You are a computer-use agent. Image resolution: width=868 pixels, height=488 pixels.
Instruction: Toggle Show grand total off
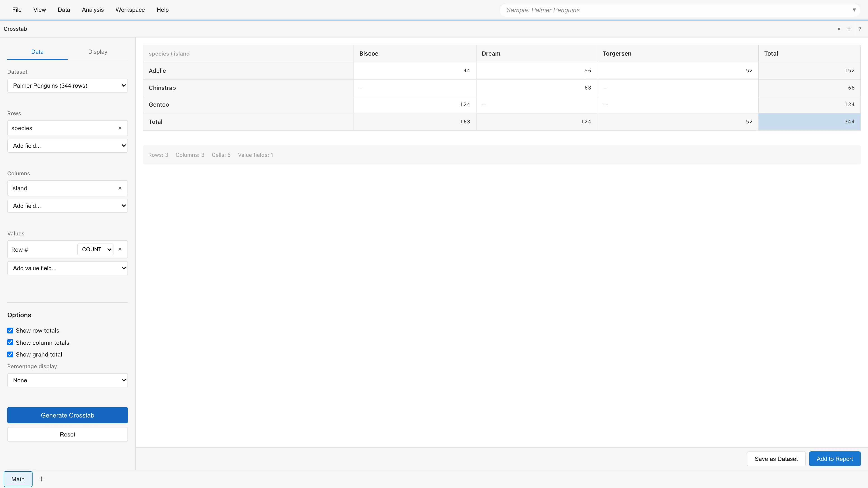tap(10, 354)
